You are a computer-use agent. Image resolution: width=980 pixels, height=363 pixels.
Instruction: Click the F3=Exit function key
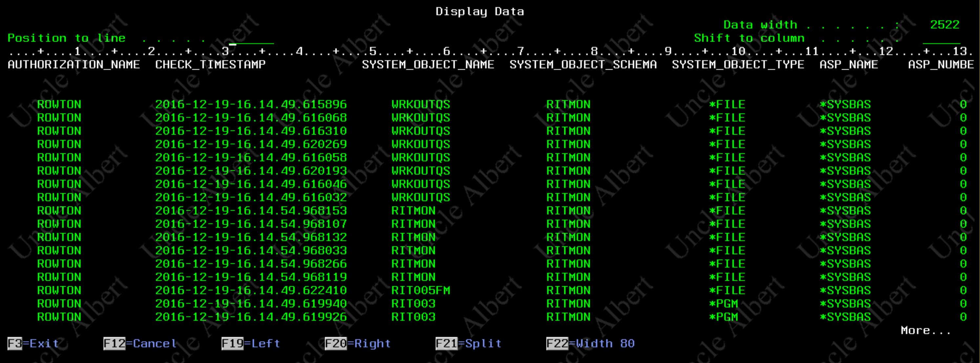[x=33, y=344]
